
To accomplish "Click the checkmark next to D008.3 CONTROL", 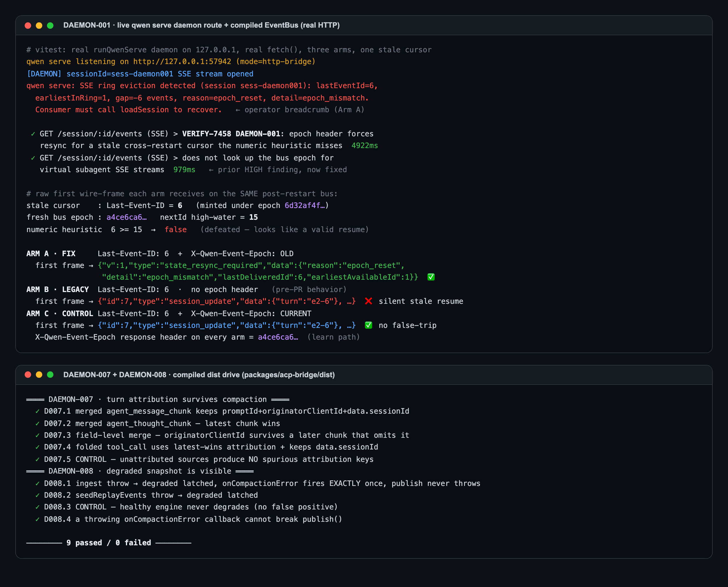I will (38, 507).
